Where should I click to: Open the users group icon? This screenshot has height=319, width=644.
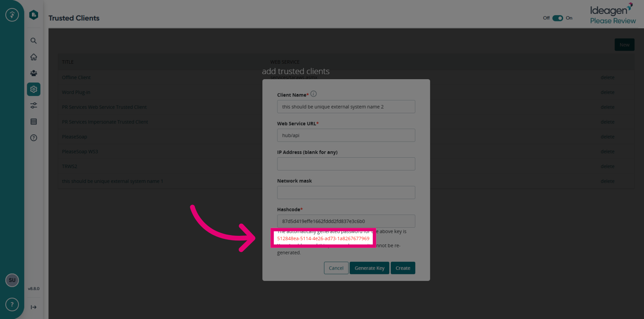pyautogui.click(x=34, y=73)
